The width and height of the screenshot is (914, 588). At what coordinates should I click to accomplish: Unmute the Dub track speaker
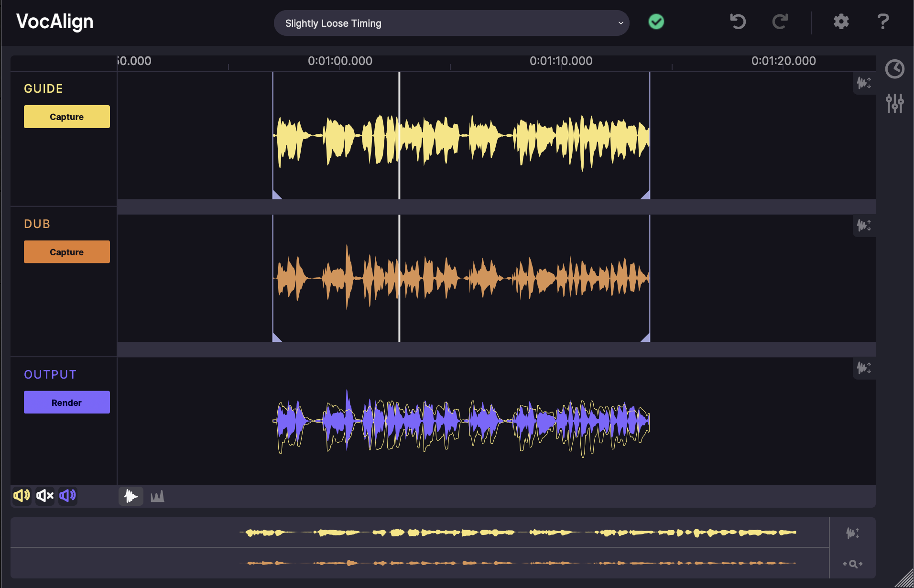(x=44, y=496)
